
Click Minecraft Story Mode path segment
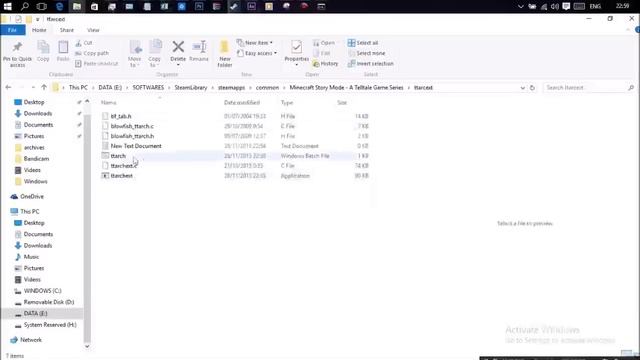[346, 87]
